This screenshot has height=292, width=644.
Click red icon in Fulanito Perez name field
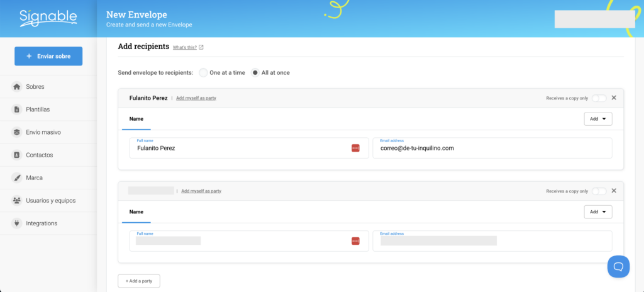355,148
